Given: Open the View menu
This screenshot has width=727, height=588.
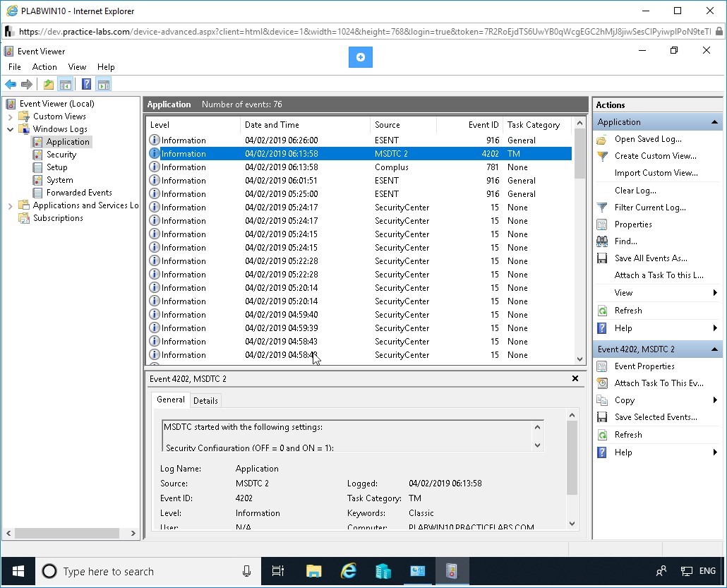Looking at the screenshot, I should coord(77,67).
